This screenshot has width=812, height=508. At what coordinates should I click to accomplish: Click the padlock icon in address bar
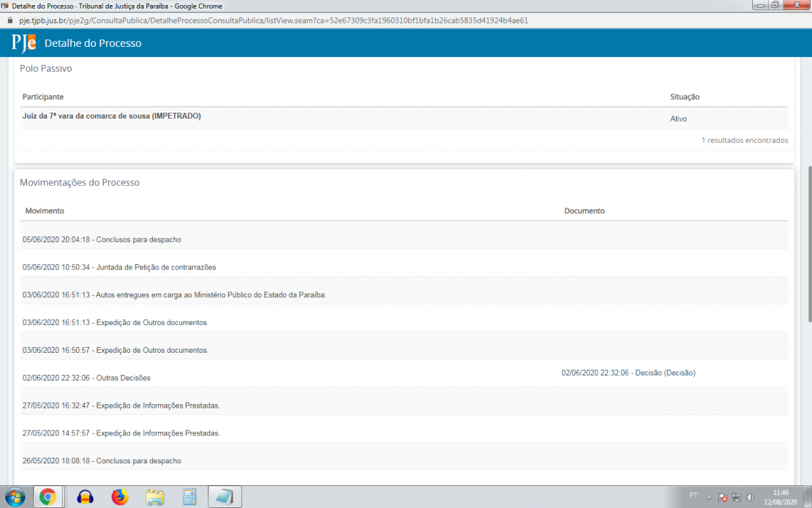coord(10,20)
